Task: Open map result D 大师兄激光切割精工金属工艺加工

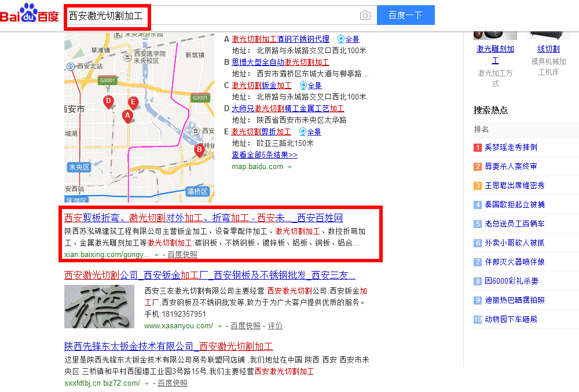Action: click(x=288, y=108)
